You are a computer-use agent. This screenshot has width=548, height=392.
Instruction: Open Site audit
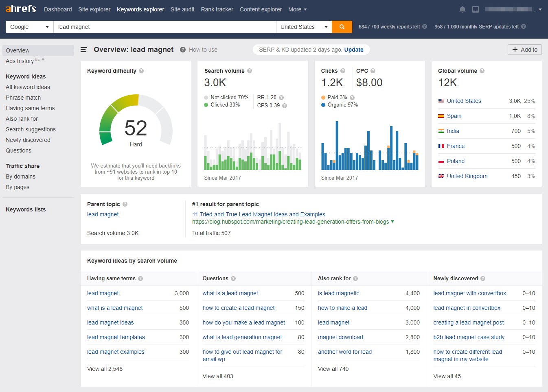point(182,9)
